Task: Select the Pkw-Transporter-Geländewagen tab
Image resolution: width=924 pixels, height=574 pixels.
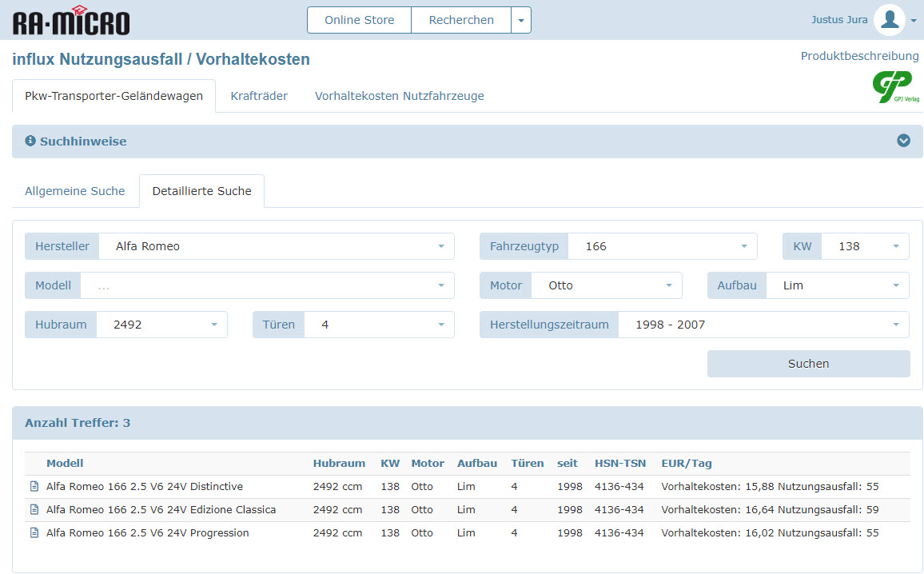Action: (114, 96)
